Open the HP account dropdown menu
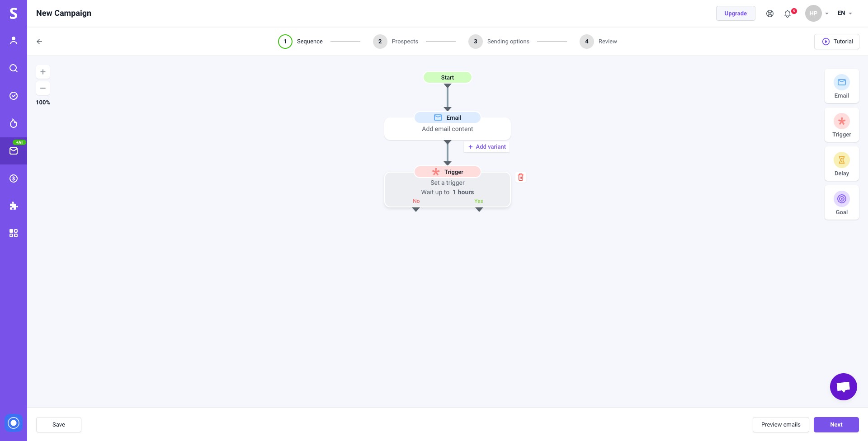This screenshot has width=868, height=441. pos(817,13)
